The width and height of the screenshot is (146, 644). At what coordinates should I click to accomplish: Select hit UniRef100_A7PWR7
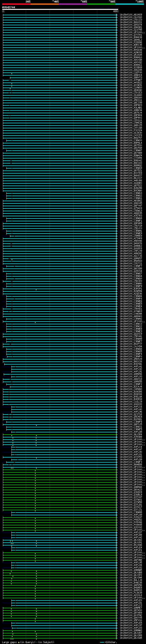click(131, 80)
